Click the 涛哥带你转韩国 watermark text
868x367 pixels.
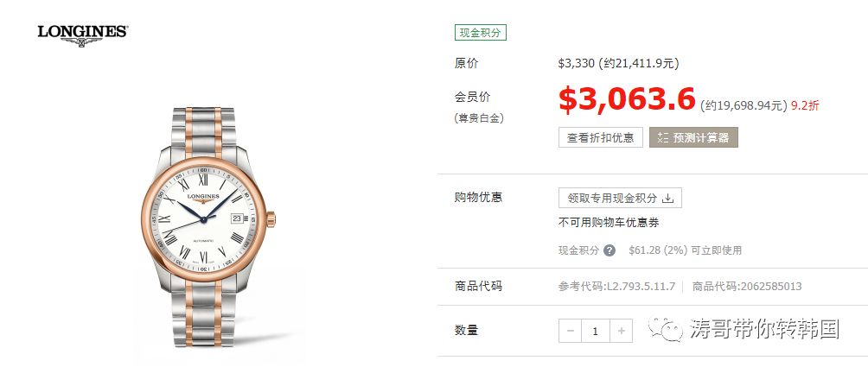click(x=764, y=329)
